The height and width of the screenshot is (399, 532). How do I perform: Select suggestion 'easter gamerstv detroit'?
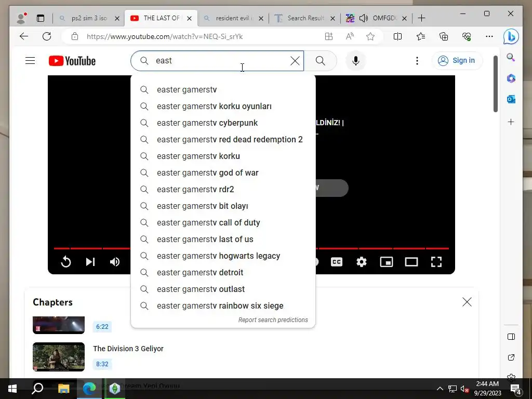pyautogui.click(x=223, y=272)
